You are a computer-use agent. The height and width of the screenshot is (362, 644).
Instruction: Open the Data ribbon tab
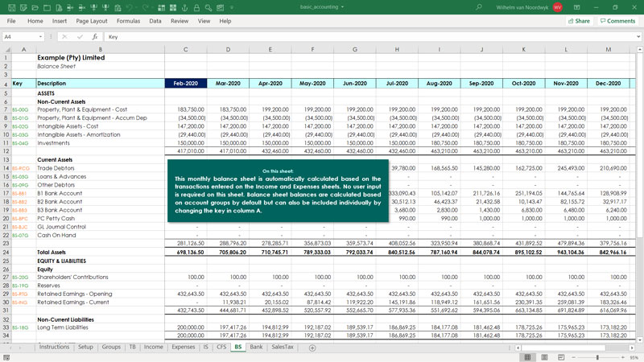point(155,21)
